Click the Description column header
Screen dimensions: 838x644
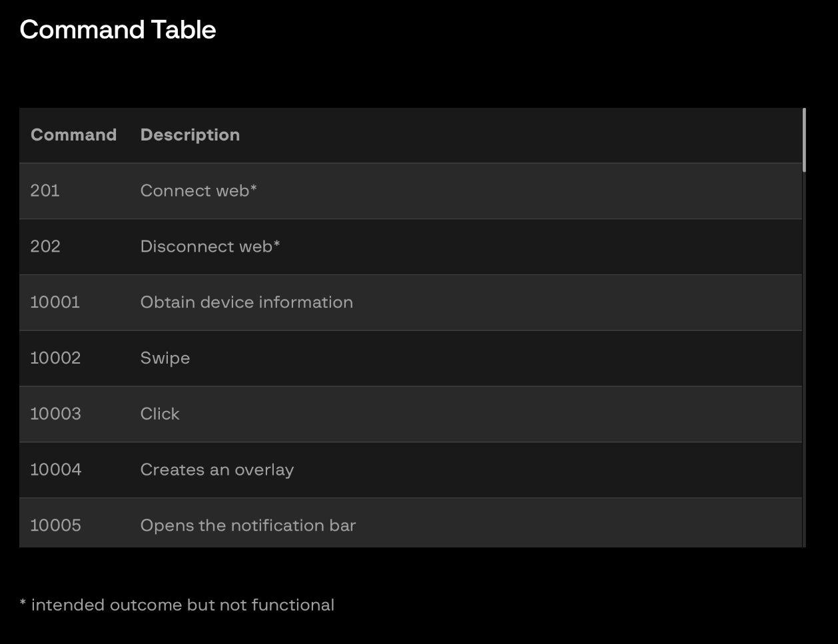click(x=190, y=135)
